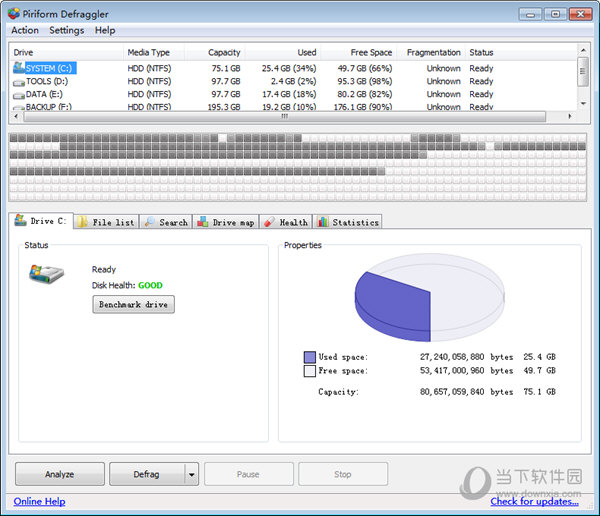Switch to the Search tab
The height and width of the screenshot is (516, 600).
[166, 222]
